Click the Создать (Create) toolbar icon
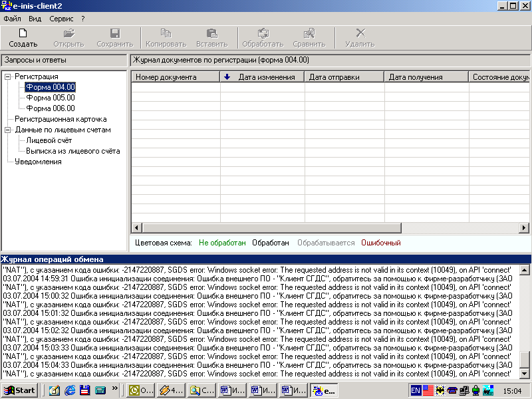The width and height of the screenshot is (532, 399). (23, 33)
